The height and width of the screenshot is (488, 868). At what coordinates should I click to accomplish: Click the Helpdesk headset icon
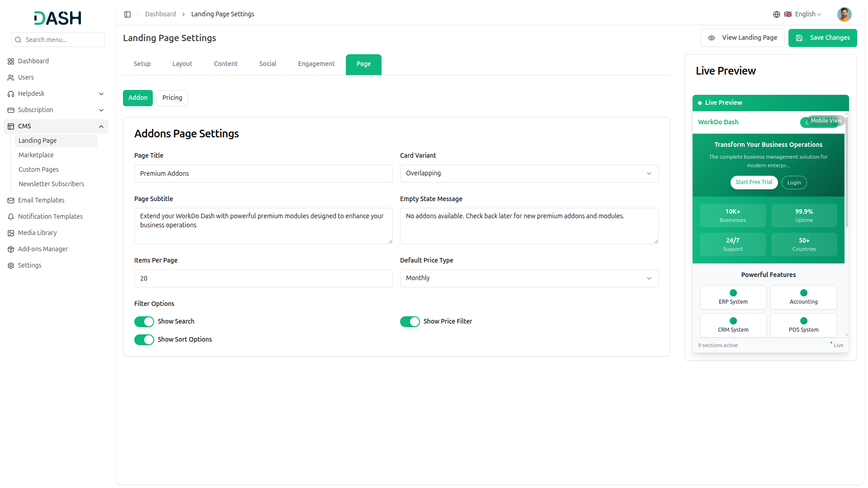[x=11, y=94]
